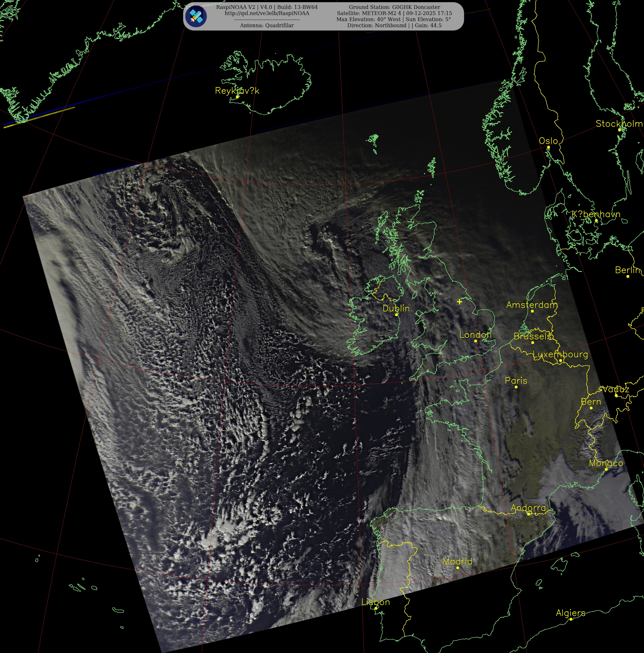Image resolution: width=644 pixels, height=653 pixels.
Task: Click the Oslo city dot marker
Action: [x=548, y=147]
